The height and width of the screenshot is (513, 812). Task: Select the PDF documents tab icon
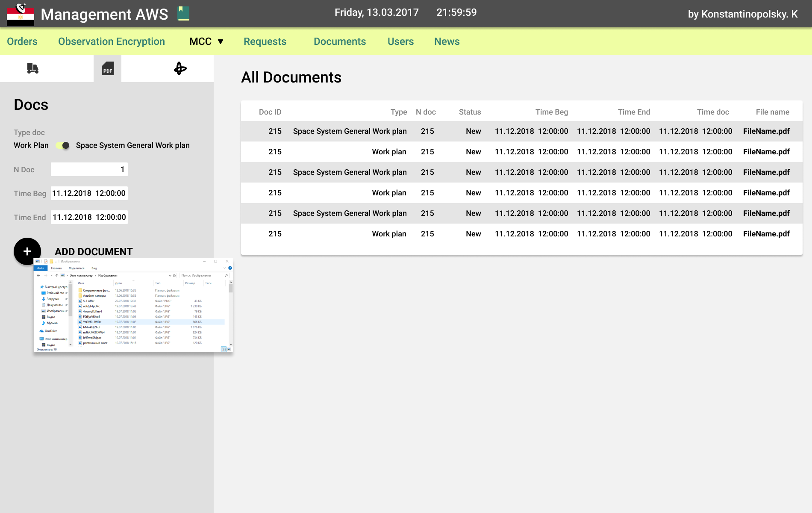coord(108,68)
